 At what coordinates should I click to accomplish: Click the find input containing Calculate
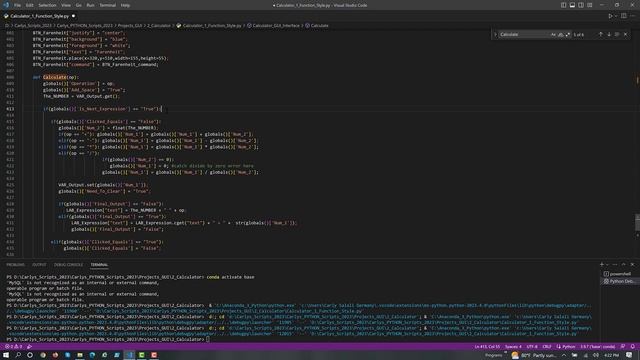coord(524,35)
